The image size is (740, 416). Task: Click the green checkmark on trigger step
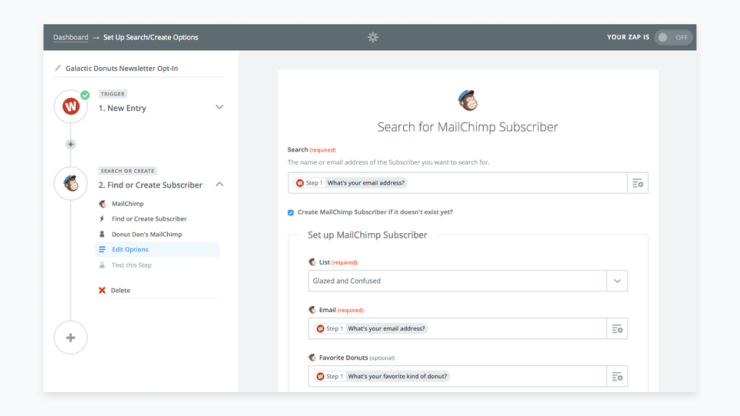click(x=85, y=95)
